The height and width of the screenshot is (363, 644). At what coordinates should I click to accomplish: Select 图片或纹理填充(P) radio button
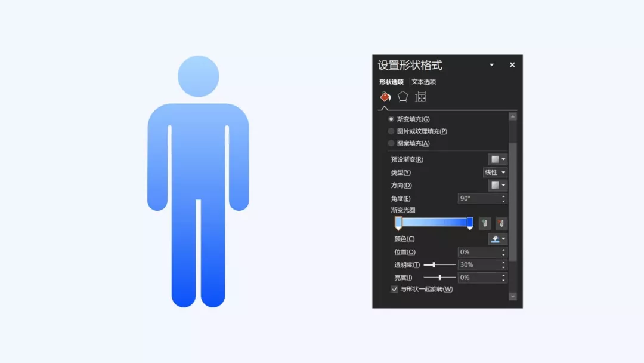pos(391,131)
